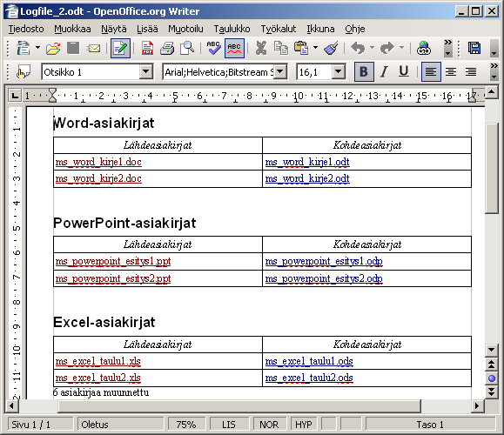Open the font size dropdown arrow
The height and width of the screenshot is (435, 504).
(338, 71)
